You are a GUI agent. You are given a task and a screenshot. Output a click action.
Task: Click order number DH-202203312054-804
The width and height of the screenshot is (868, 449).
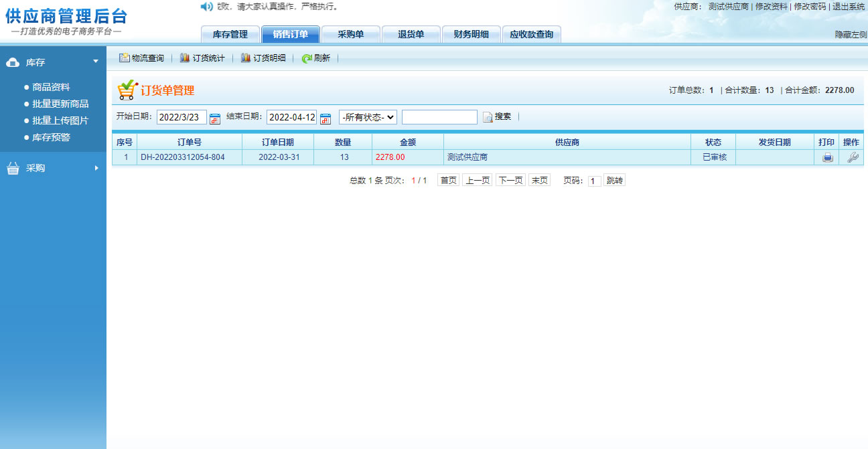(x=183, y=157)
